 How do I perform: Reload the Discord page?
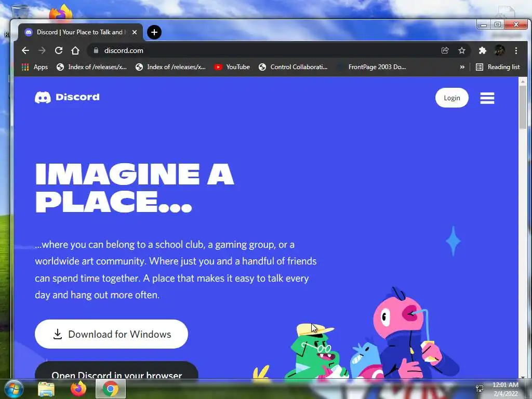click(x=59, y=50)
